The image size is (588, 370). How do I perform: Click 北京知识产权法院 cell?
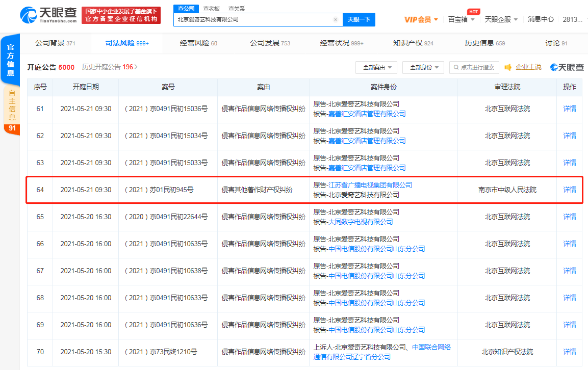coord(507,352)
